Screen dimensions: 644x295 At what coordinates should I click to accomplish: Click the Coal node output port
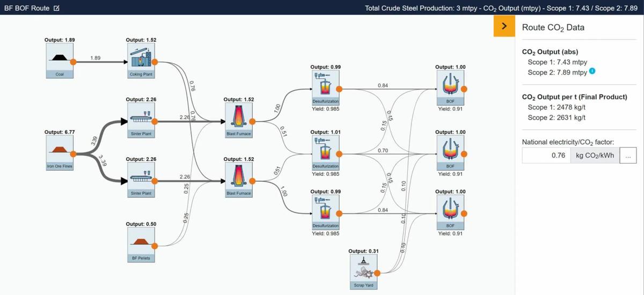(74, 62)
